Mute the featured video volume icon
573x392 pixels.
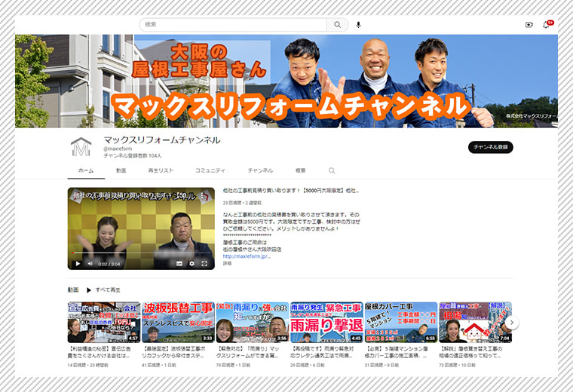(90, 263)
